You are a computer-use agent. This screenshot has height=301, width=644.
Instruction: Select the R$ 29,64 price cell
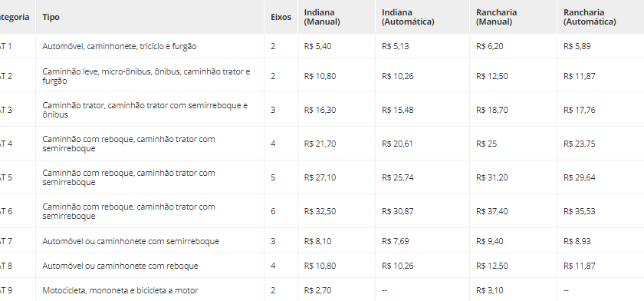(x=579, y=177)
